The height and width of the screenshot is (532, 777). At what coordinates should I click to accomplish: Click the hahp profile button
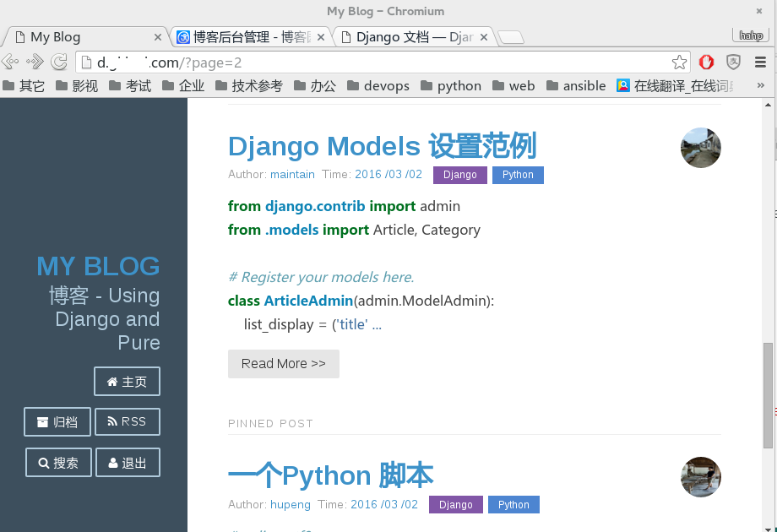click(x=751, y=35)
